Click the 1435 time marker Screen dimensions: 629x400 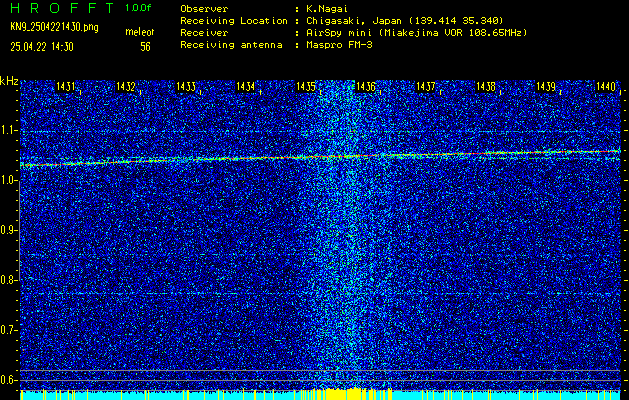[306, 87]
